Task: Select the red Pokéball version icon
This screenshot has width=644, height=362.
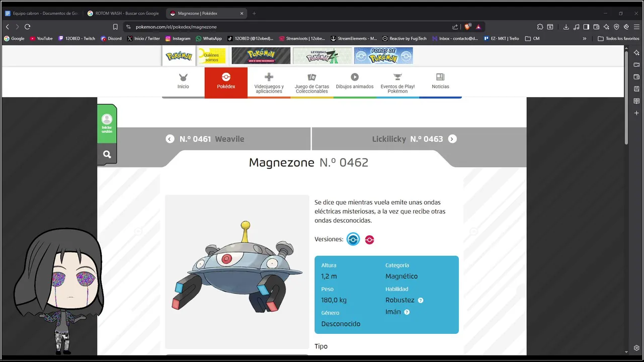Action: point(369,240)
